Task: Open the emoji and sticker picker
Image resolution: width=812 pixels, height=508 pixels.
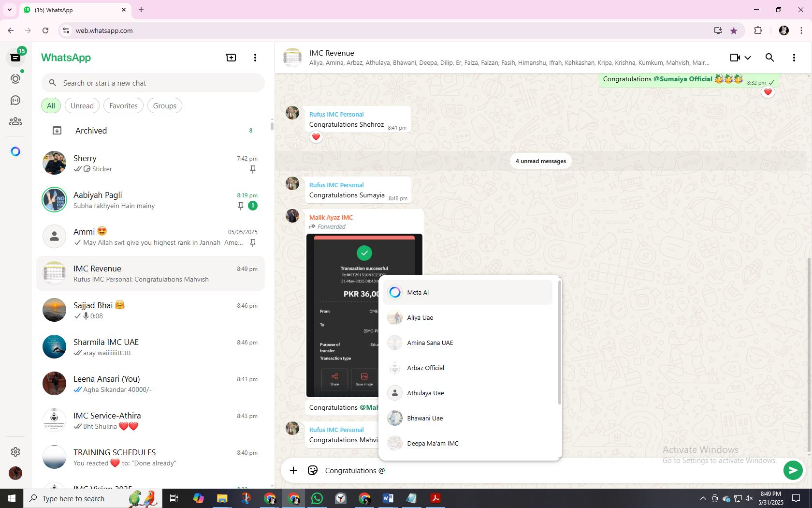Action: coord(313,470)
